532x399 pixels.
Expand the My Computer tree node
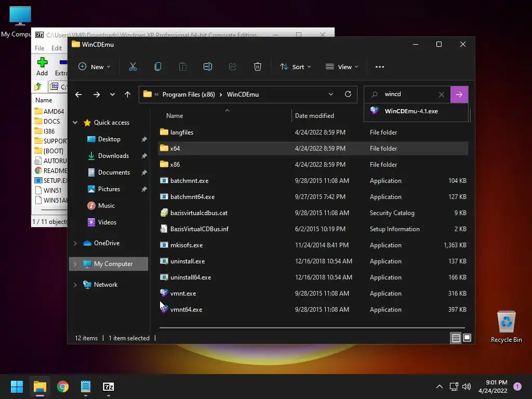point(75,263)
